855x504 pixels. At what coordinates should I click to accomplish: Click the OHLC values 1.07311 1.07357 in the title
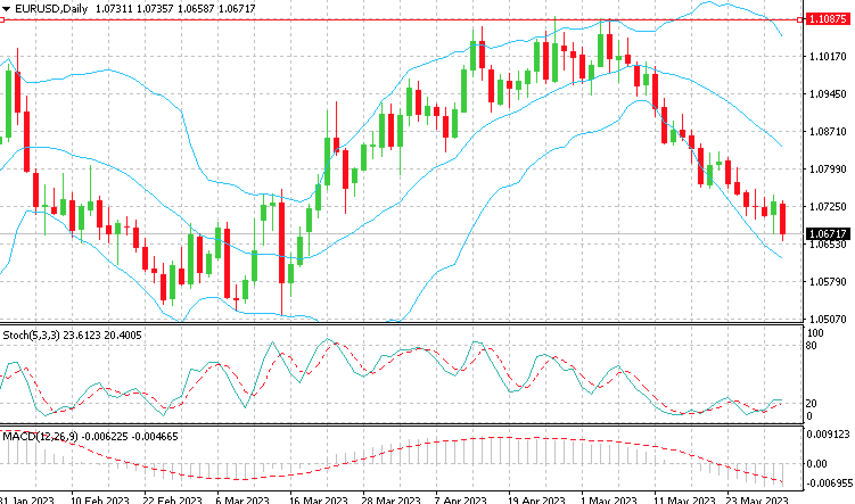pyautogui.click(x=134, y=9)
